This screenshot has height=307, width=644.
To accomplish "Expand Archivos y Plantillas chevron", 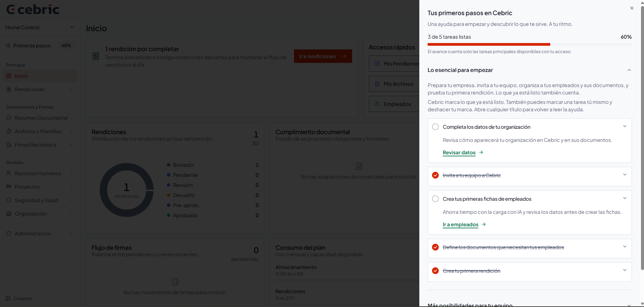I will coord(72,131).
